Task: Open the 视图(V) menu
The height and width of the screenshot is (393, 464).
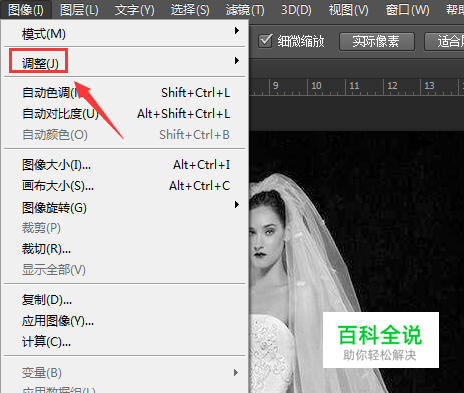Action: [349, 10]
